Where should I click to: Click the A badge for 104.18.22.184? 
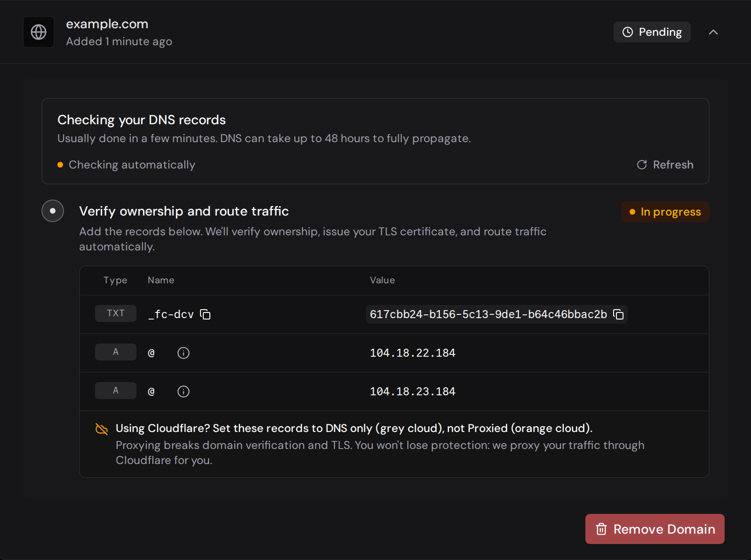tap(116, 352)
